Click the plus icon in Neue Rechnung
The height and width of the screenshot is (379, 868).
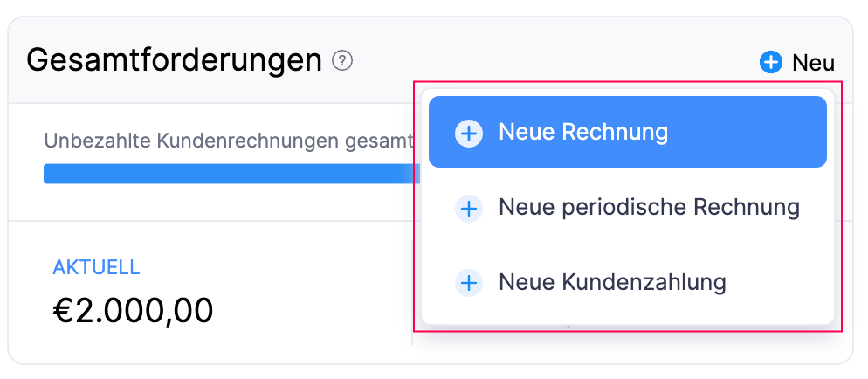point(469,133)
